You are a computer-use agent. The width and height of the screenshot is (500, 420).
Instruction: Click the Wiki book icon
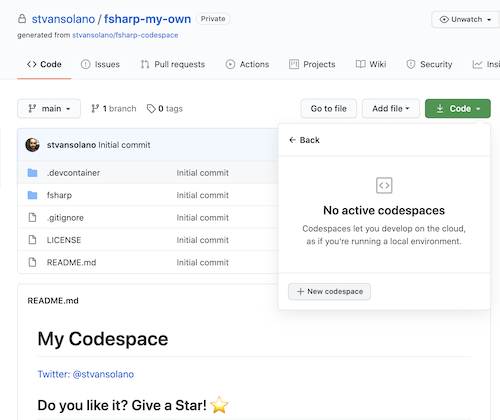361,64
